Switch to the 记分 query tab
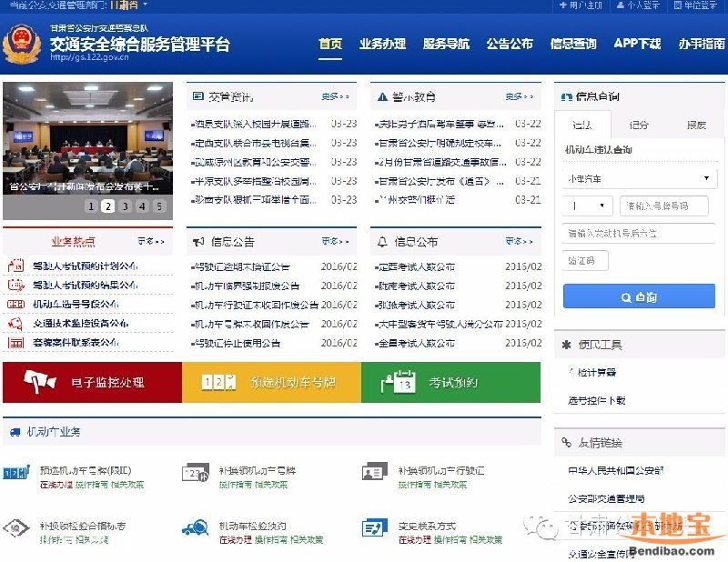728x562 pixels. tap(639, 125)
